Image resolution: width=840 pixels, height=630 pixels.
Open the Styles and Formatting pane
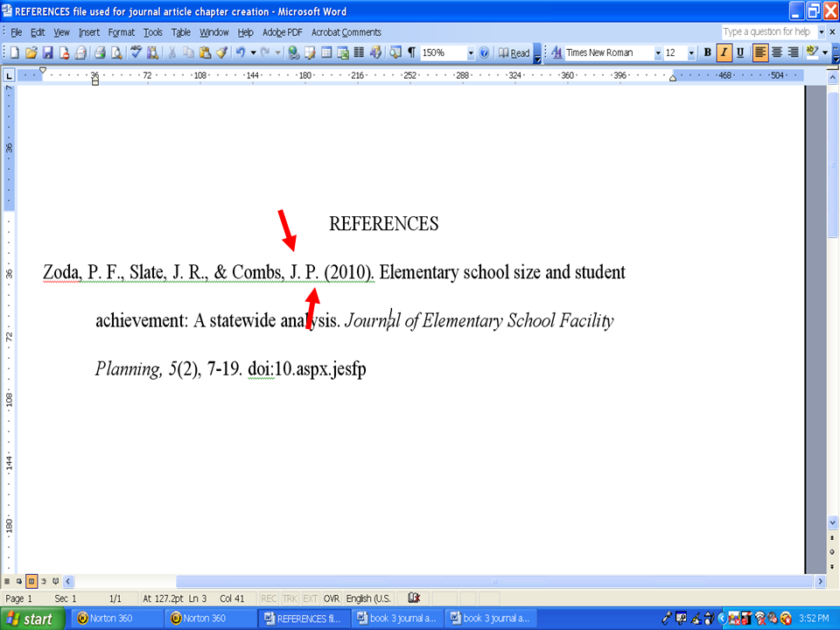[556, 52]
